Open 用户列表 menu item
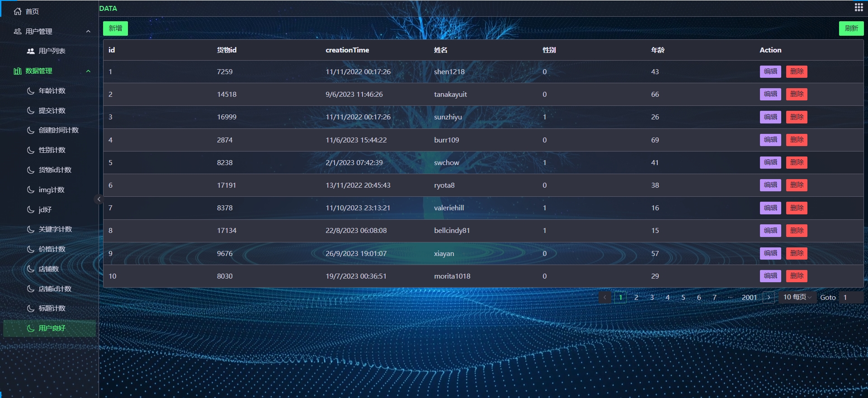 [49, 51]
